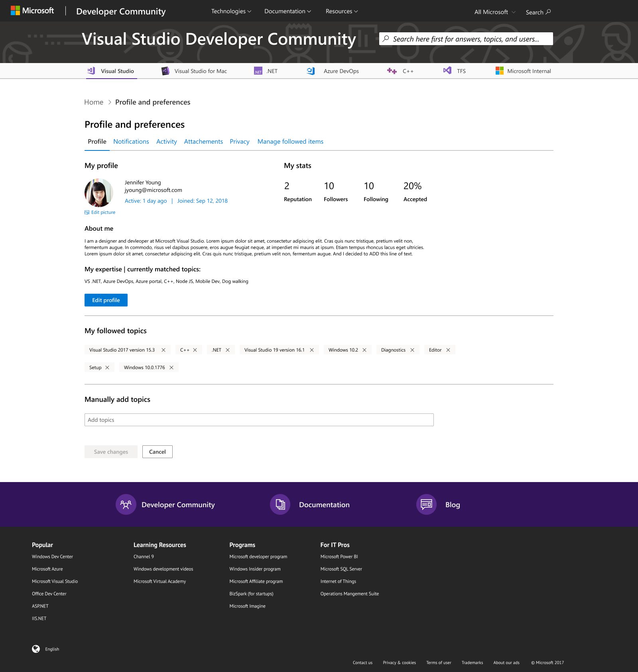The height and width of the screenshot is (672, 638).
Task: Expand the Resources dropdown menu
Action: coord(342,11)
